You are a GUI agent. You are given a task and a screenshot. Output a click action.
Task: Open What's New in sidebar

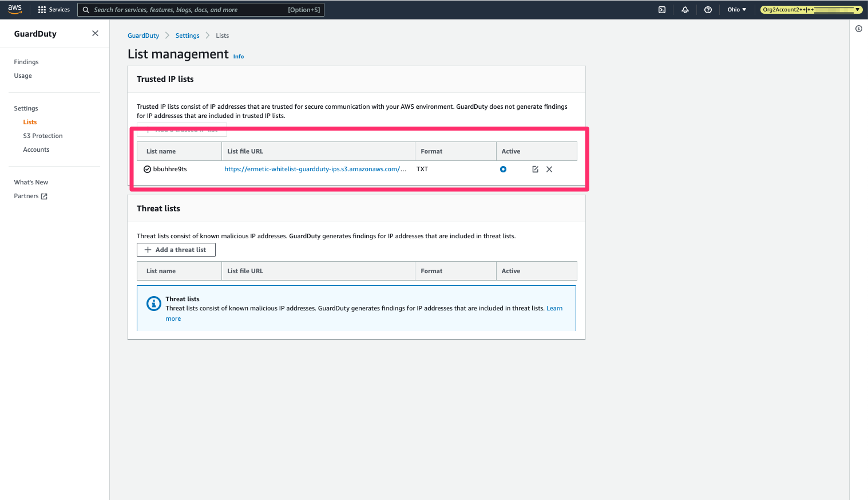click(x=31, y=182)
